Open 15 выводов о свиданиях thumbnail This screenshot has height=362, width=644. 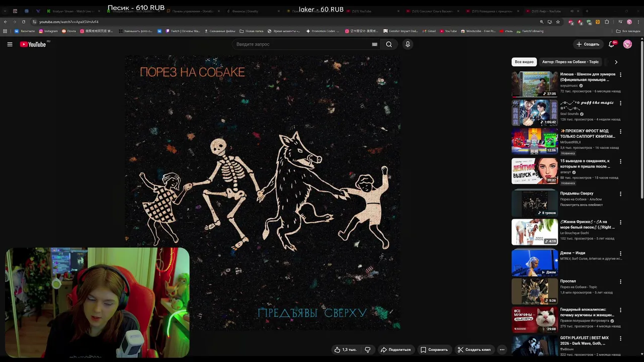(x=535, y=171)
